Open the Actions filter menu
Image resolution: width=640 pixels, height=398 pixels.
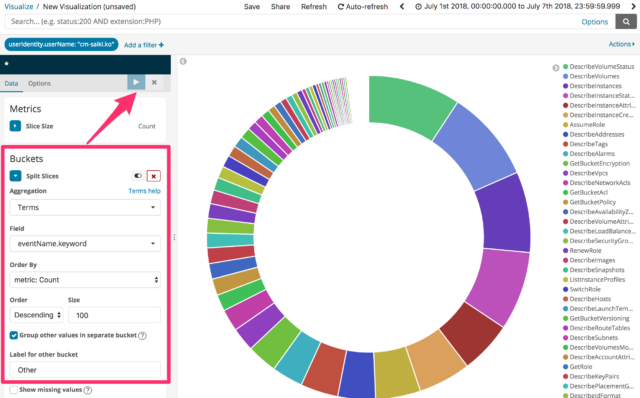[x=622, y=44]
